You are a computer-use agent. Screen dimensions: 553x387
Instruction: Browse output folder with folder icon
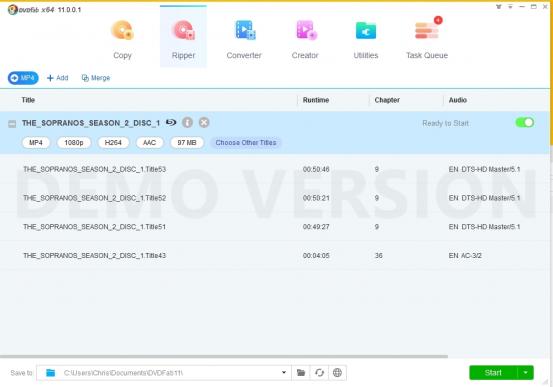[301, 373]
